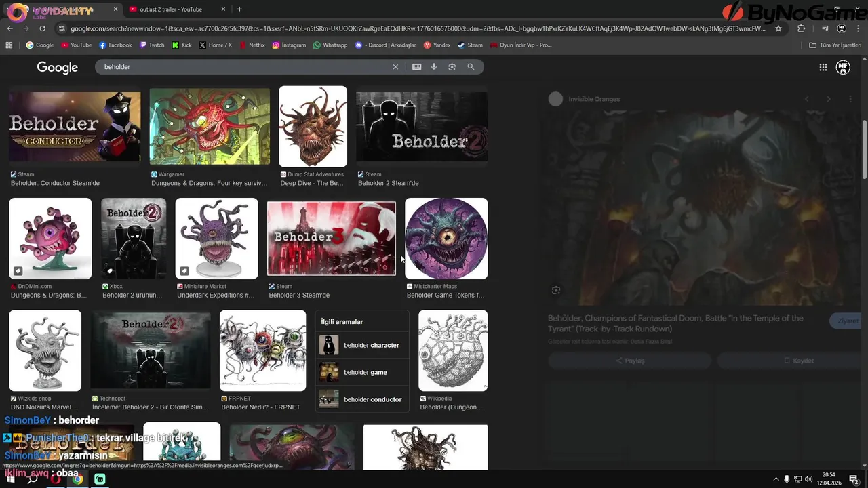Open the Xbox Beholder 2 ürününü image
The image size is (868, 488).
click(134, 239)
